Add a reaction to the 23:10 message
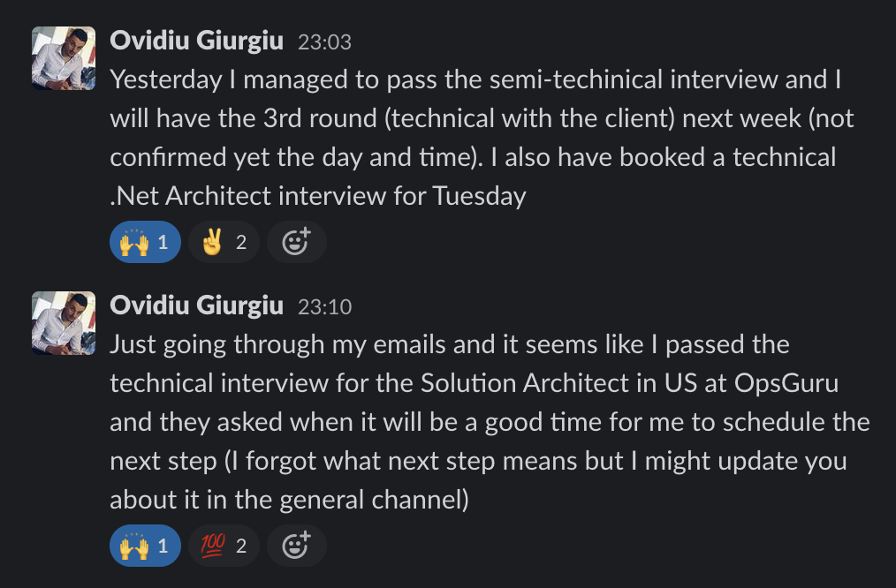 click(x=296, y=547)
